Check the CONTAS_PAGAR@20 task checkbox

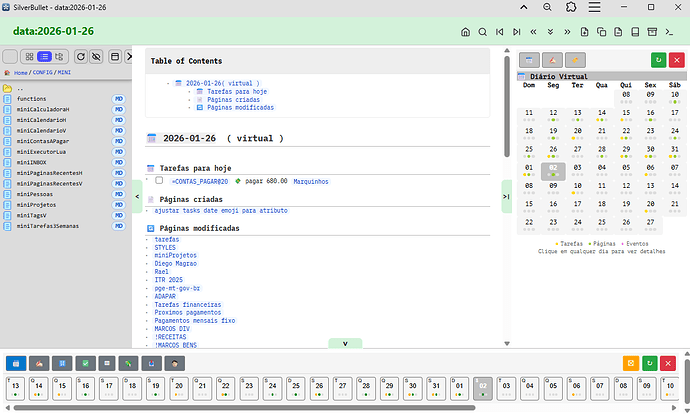[x=160, y=181]
